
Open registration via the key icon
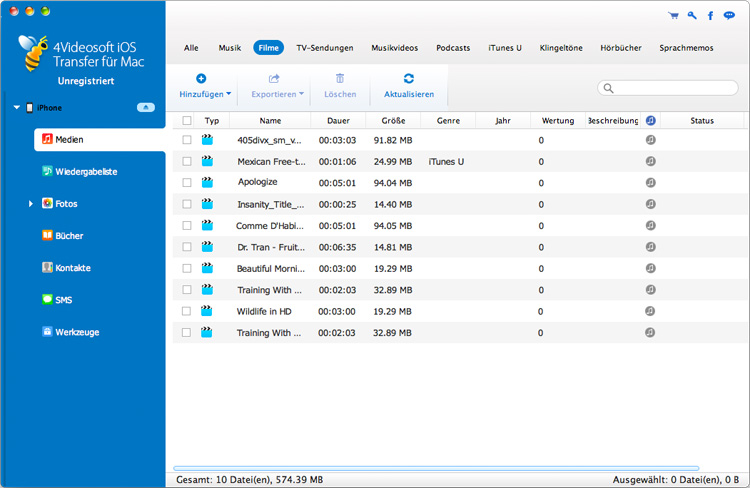click(x=691, y=16)
